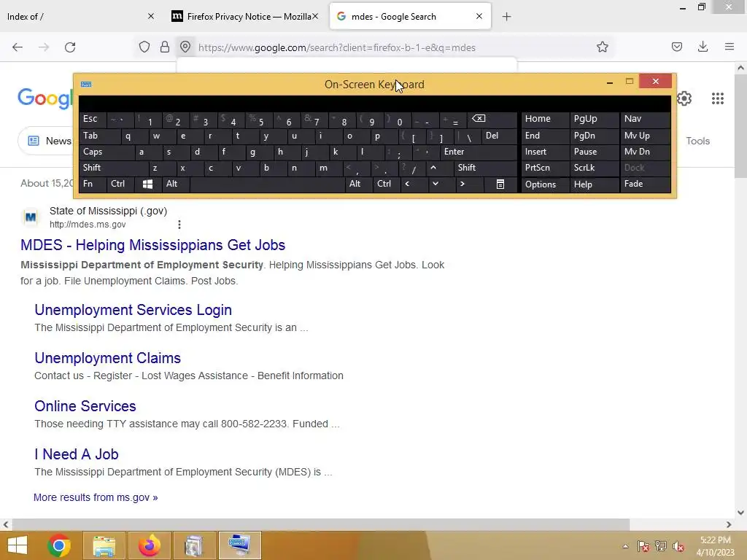Viewport: 747px width, 560px height.
Task: Open network status icon in system tray
Action: click(x=661, y=546)
